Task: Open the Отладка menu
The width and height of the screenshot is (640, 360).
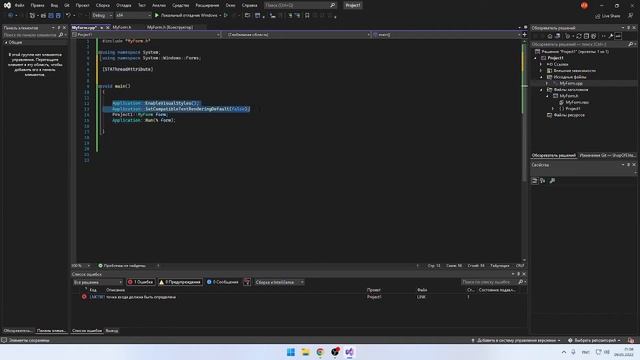Action: pos(124,5)
